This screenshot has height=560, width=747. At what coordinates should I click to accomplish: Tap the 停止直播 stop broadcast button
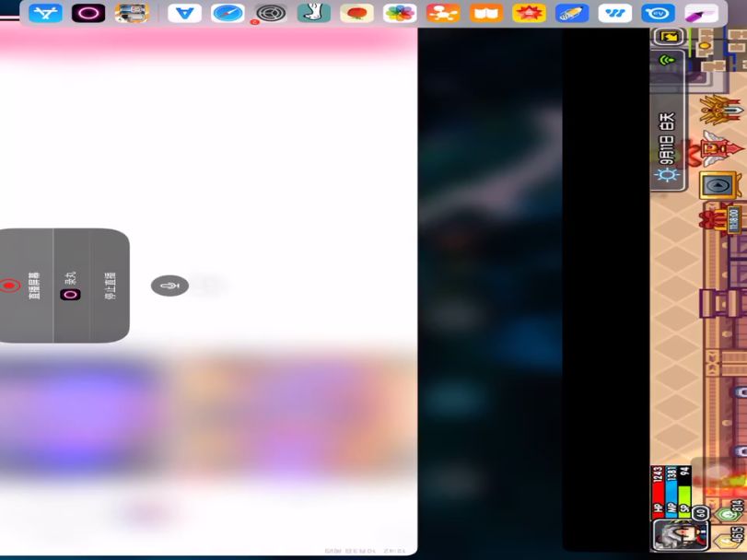(x=110, y=286)
